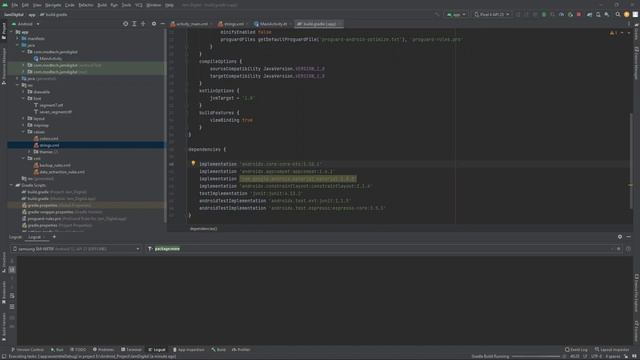Image resolution: width=640 pixels, height=360 pixels.
Task: Open the Event Log button
Action: (576, 350)
